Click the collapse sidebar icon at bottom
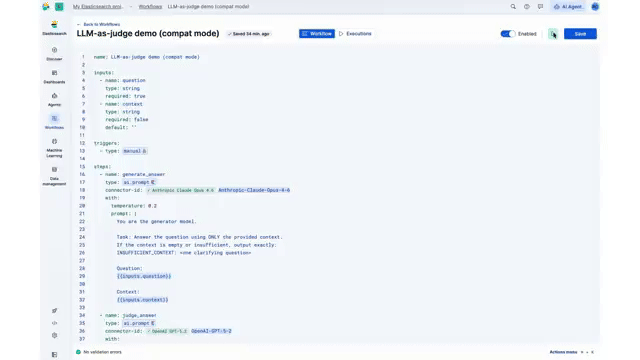The height and width of the screenshot is (360, 640). point(54,354)
